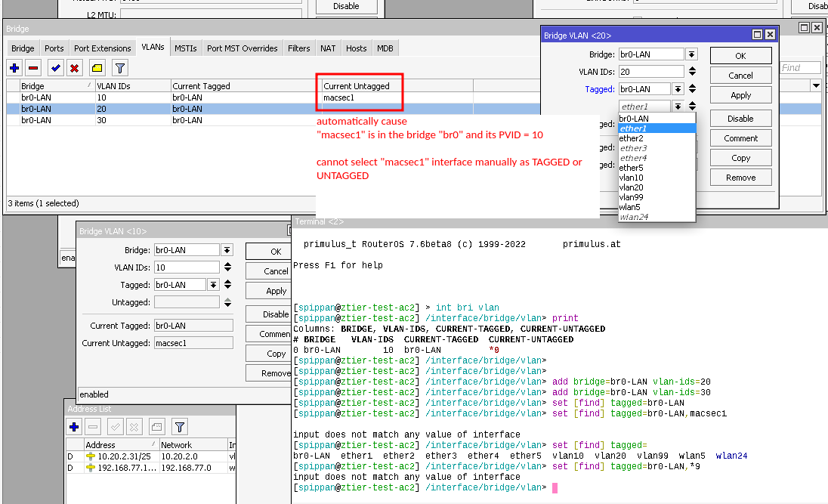Open filter funnel in Address List toolbar
Image resolution: width=828 pixels, height=504 pixels.
coord(180,427)
